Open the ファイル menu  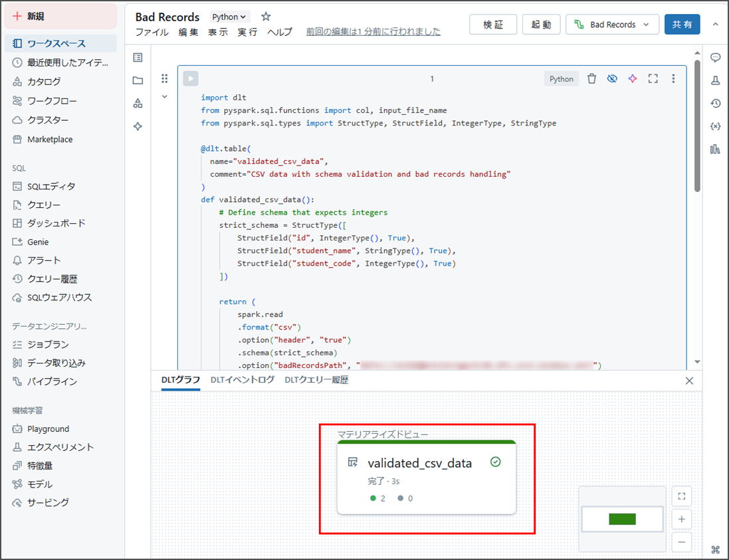pyautogui.click(x=152, y=32)
